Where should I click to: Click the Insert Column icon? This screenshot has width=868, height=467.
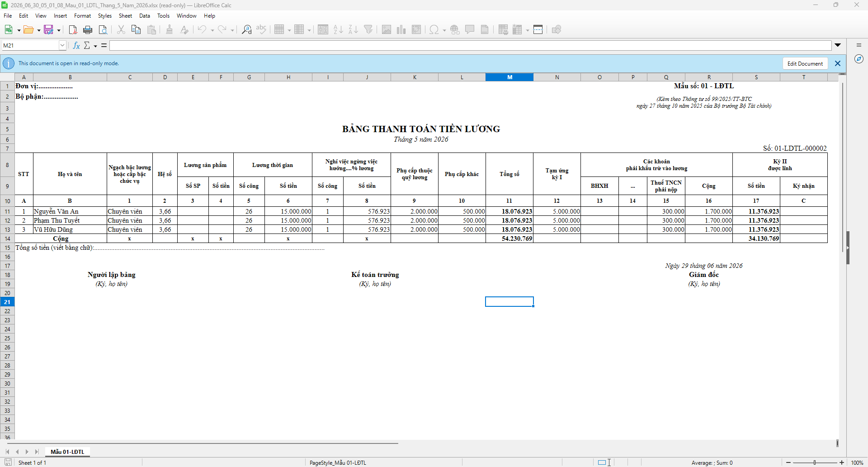pos(299,30)
